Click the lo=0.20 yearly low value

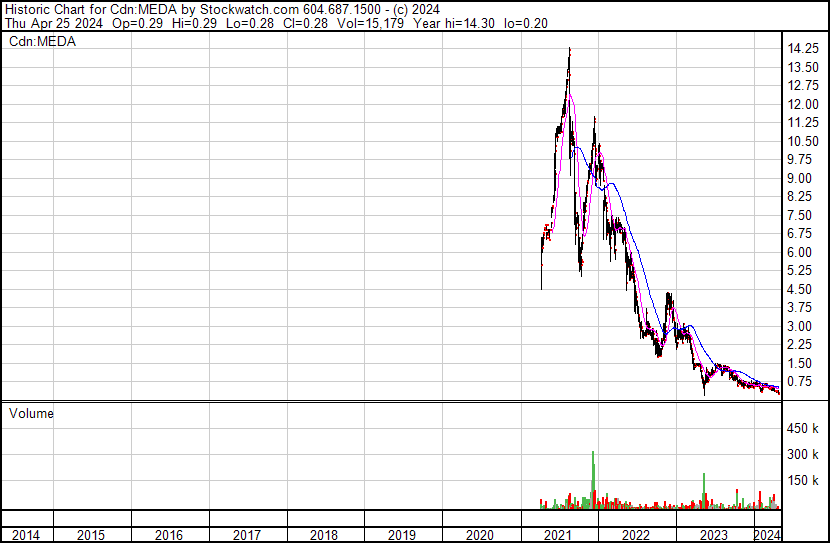(526, 23)
